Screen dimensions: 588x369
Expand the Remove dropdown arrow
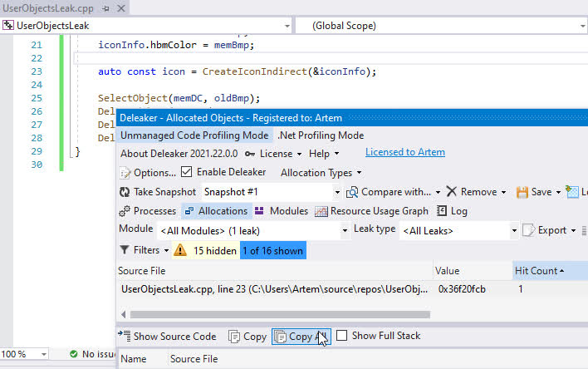[503, 192]
